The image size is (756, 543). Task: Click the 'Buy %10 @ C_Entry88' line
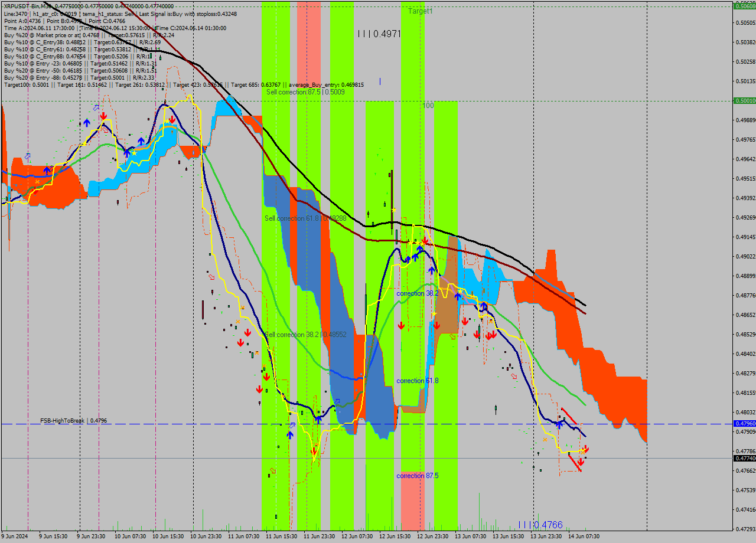78,57
